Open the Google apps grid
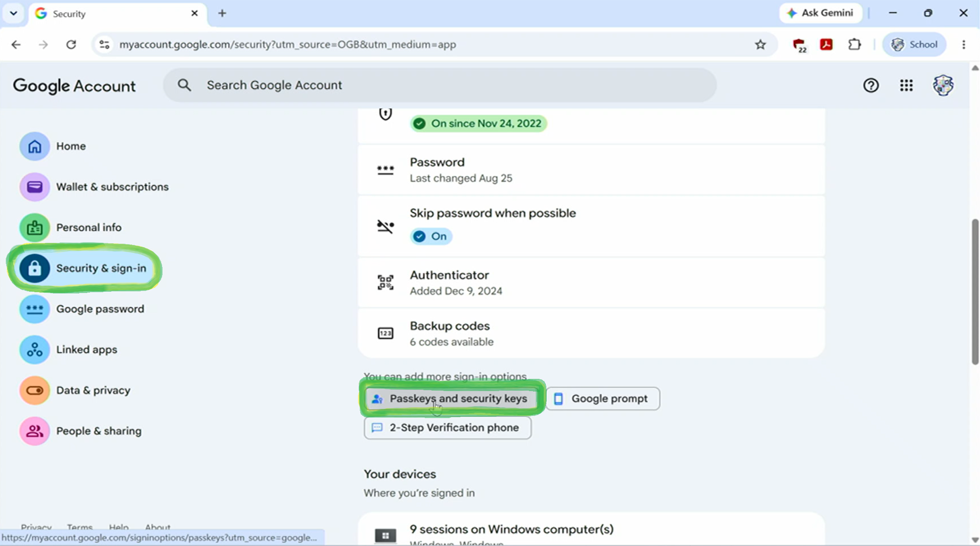The height and width of the screenshot is (546, 980). click(x=906, y=85)
